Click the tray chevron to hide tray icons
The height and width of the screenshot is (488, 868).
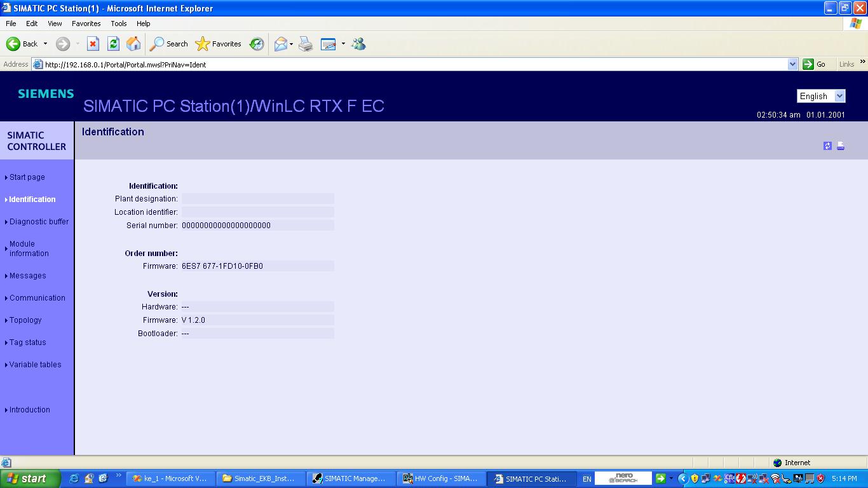click(x=683, y=478)
